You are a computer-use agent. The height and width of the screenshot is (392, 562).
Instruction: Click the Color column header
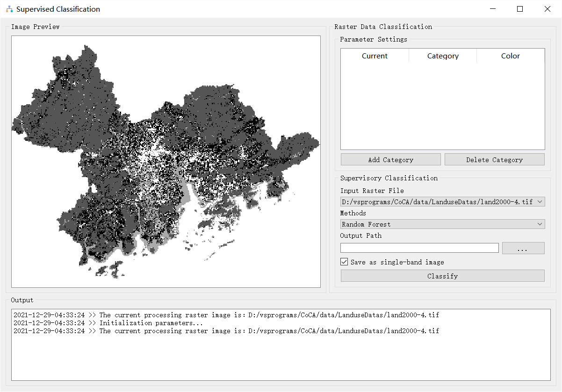pyautogui.click(x=511, y=56)
